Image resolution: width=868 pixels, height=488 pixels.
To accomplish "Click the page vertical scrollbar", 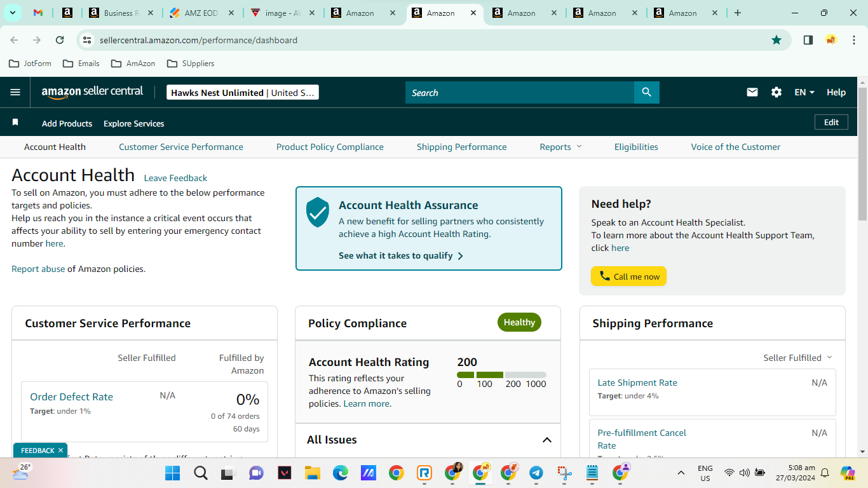I will click(862, 154).
